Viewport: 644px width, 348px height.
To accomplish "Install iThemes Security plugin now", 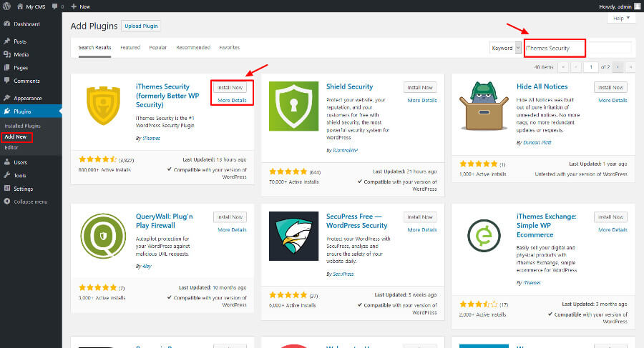I will pos(230,87).
